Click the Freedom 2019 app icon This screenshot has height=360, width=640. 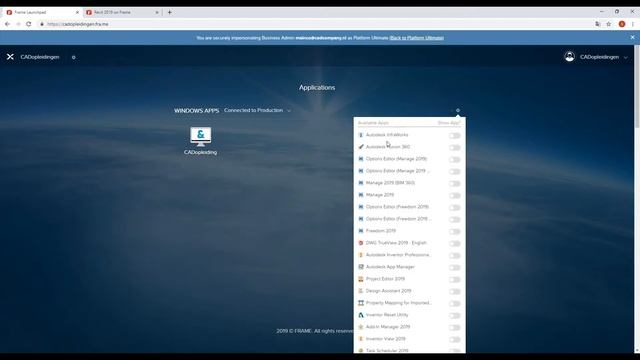coord(361,231)
